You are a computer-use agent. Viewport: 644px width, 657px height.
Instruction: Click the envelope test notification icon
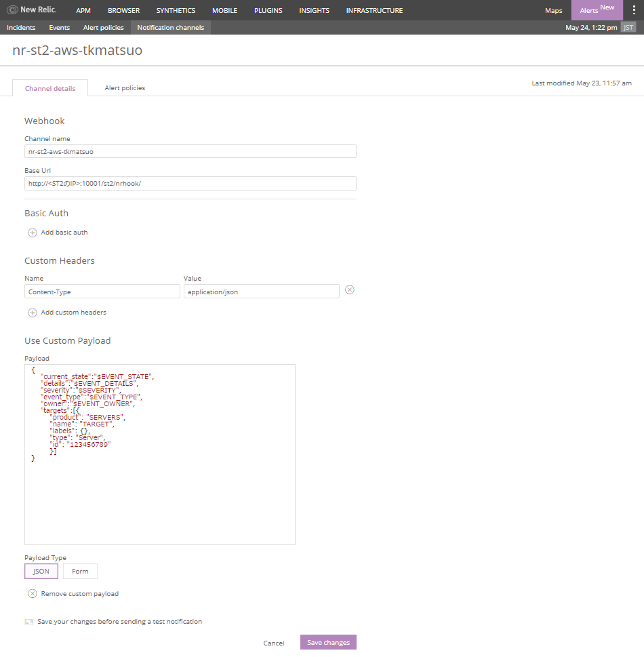coord(29,622)
